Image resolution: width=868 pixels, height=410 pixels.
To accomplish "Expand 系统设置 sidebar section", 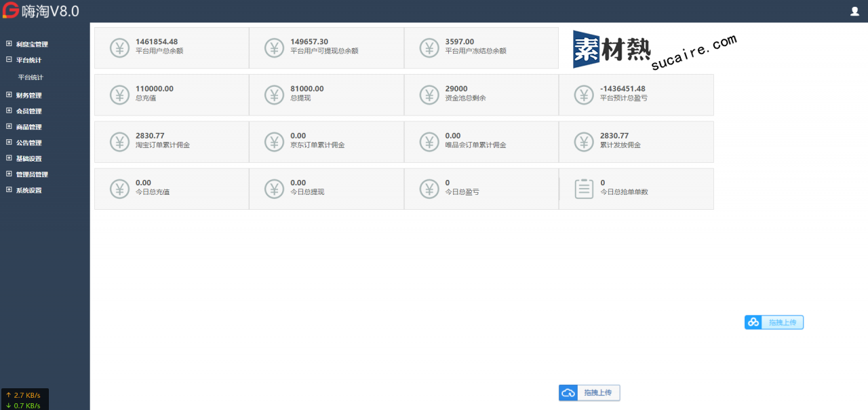I will point(9,190).
